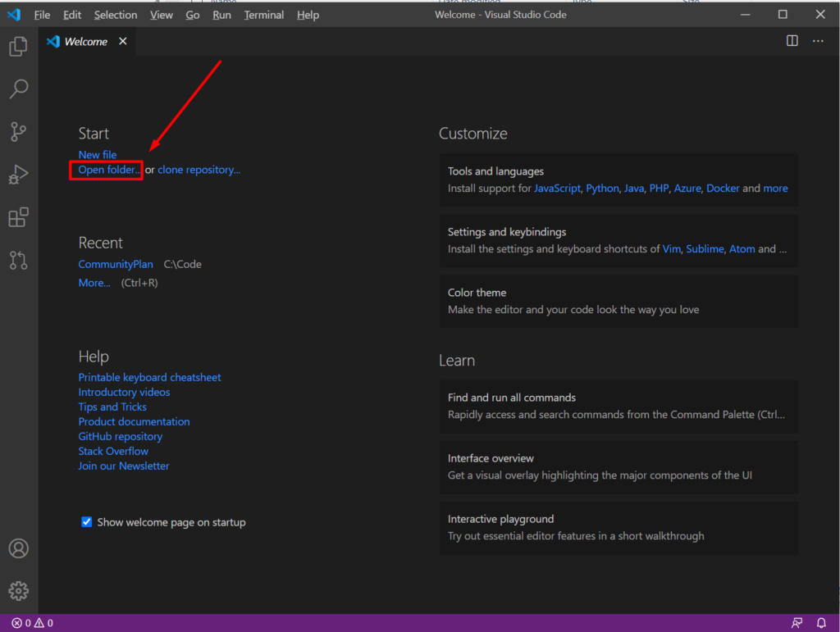
Task: Open the Explorer view in activity bar
Action: point(18,47)
